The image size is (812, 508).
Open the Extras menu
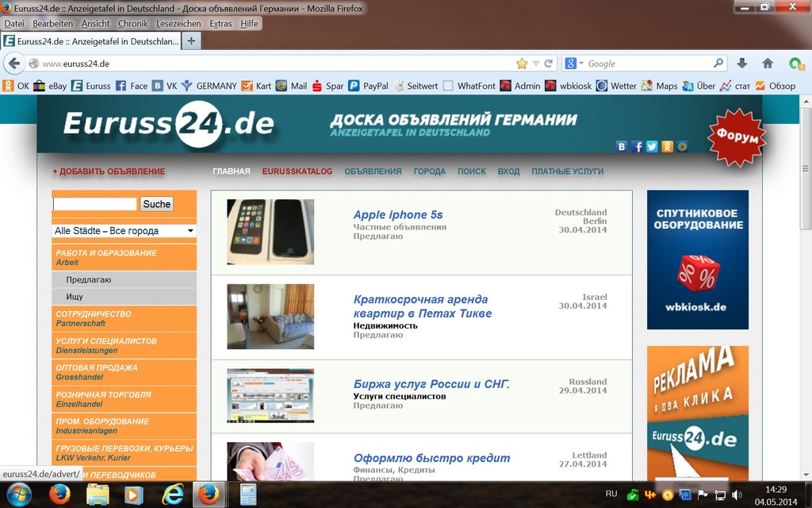[220, 23]
